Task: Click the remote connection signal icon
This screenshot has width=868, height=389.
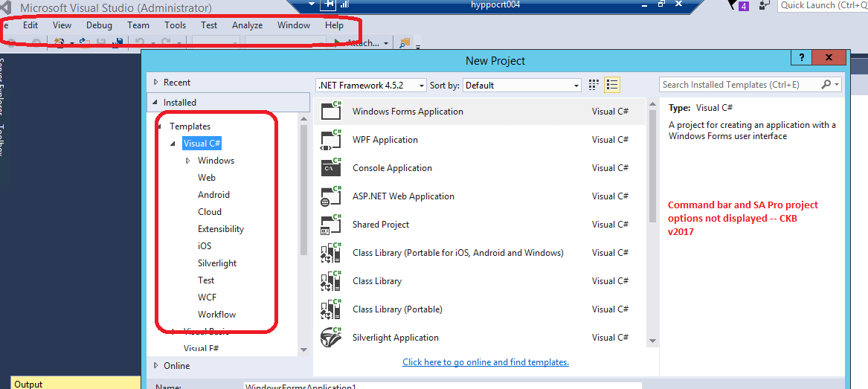Action: (344, 5)
